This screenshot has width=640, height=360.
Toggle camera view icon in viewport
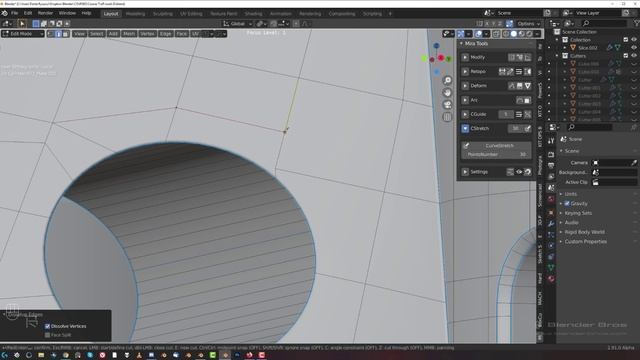[447, 104]
